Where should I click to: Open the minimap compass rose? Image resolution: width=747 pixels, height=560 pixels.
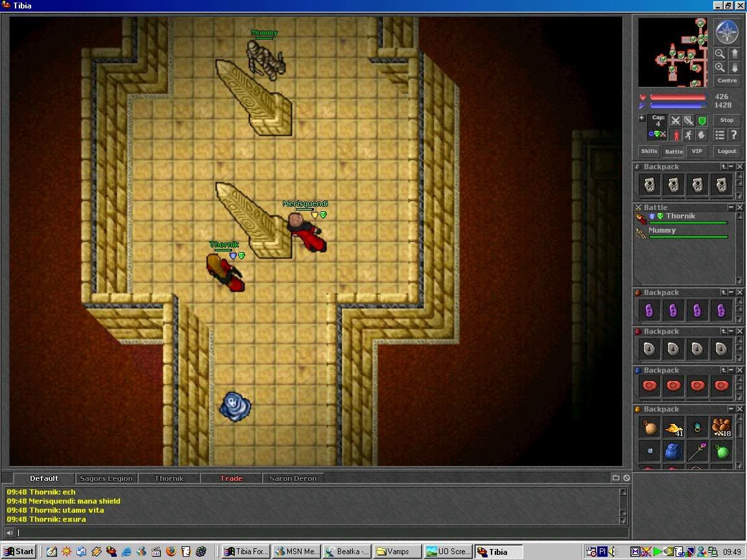click(727, 32)
